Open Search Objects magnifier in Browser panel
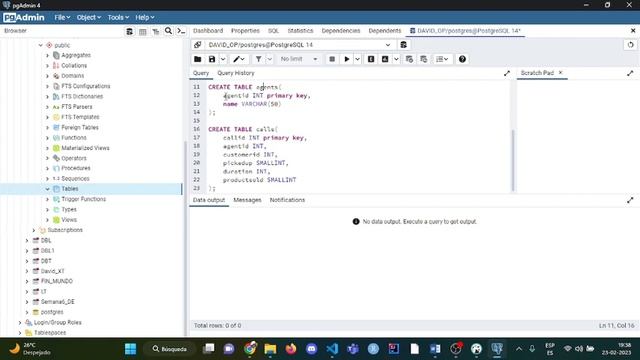 click(x=169, y=31)
